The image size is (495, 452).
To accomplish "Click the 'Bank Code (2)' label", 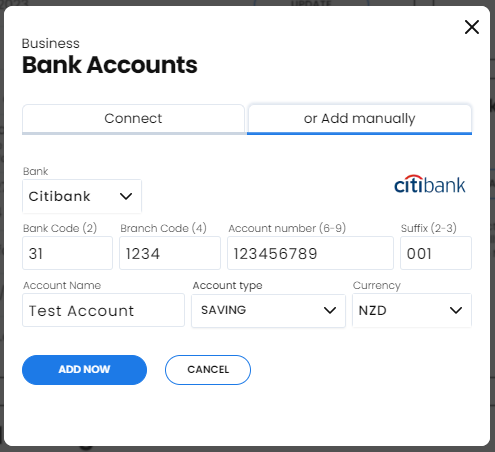I will point(60,228).
